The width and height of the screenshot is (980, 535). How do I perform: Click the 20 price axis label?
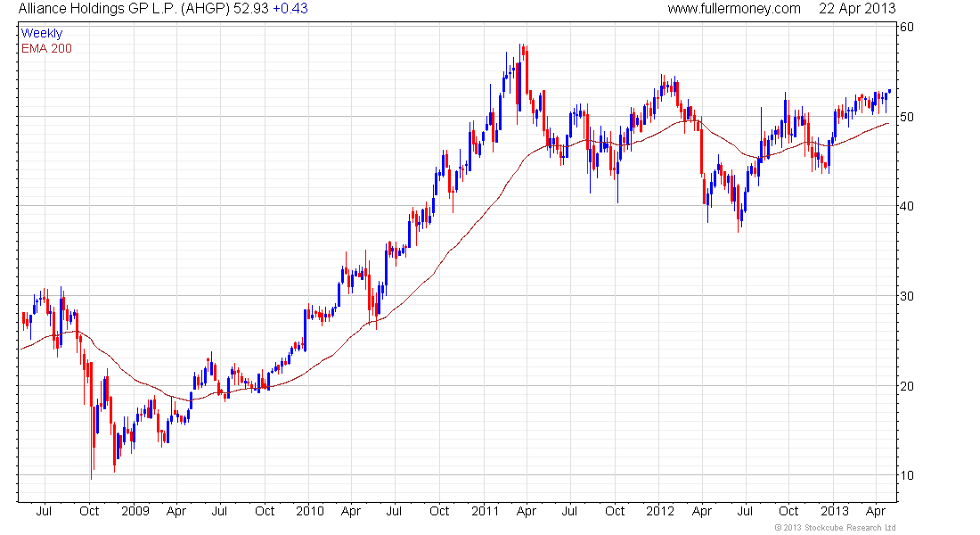[906, 386]
